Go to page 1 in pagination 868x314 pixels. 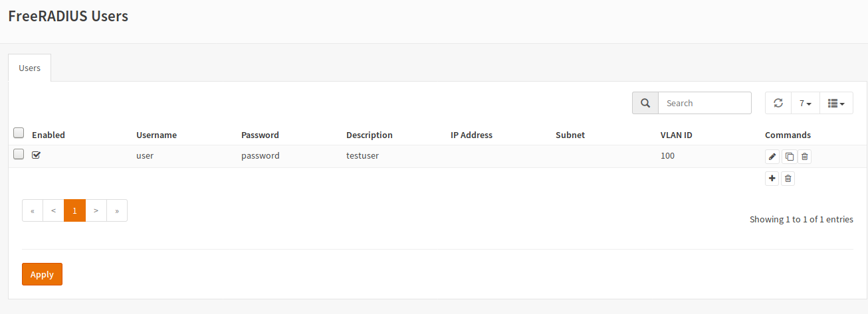tap(74, 210)
